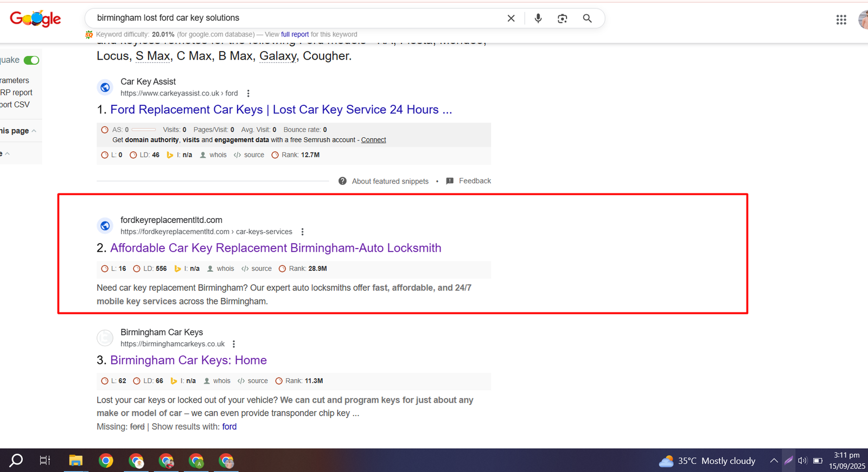The width and height of the screenshot is (868, 472).
Task: Collapse the 'this page' sidebar section
Action: coord(34,131)
